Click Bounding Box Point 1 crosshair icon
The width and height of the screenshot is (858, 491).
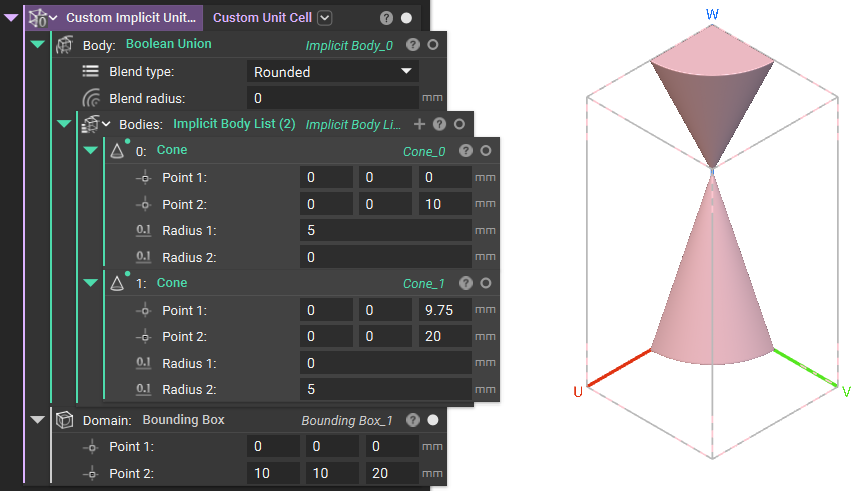pos(91,447)
